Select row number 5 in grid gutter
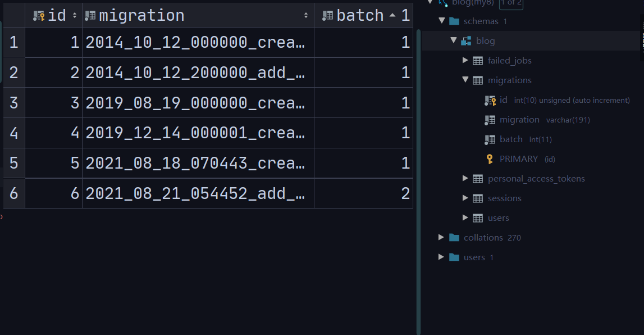Image resolution: width=644 pixels, height=335 pixels. 14,163
